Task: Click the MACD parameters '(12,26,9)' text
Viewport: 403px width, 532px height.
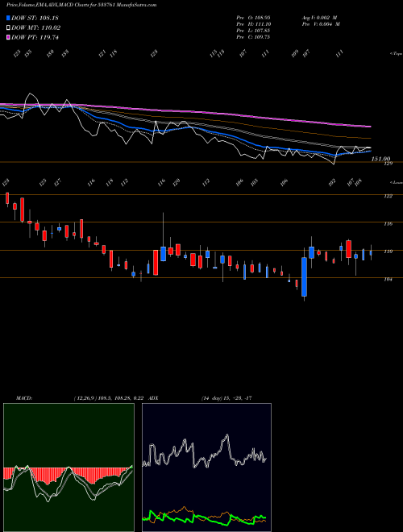Action: pos(85,398)
